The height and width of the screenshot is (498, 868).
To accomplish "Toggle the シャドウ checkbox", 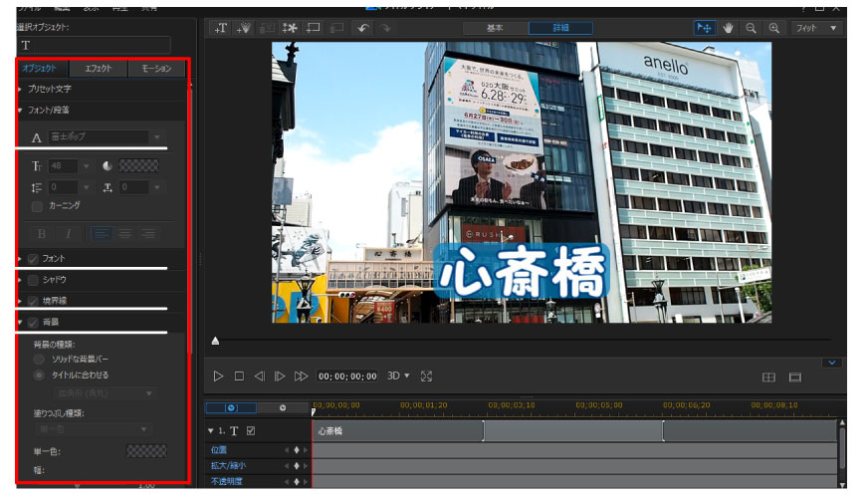I will pos(33,280).
